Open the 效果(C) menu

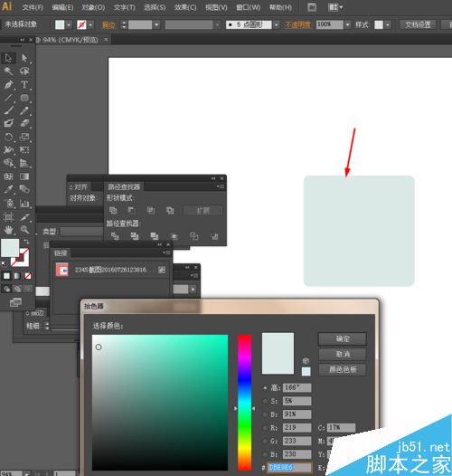pos(185,7)
